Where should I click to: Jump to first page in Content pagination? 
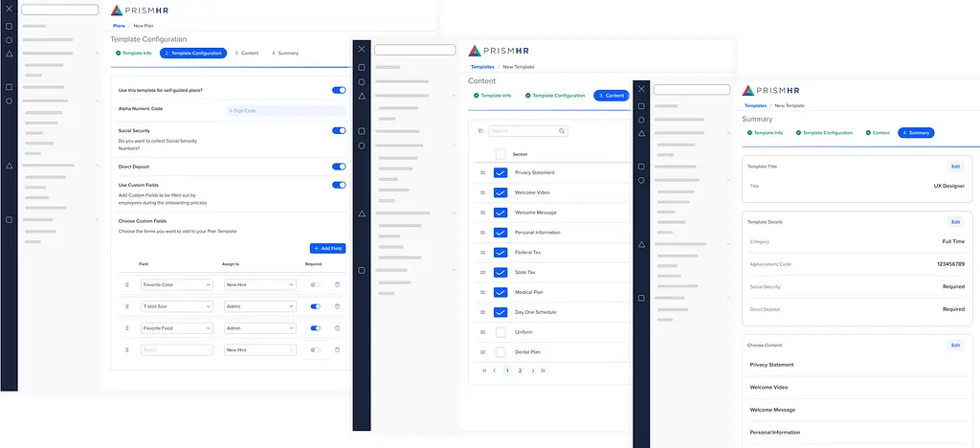point(484,370)
